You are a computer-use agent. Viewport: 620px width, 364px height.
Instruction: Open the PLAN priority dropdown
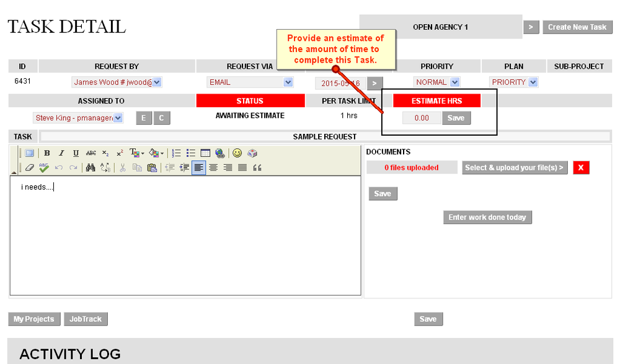514,81
